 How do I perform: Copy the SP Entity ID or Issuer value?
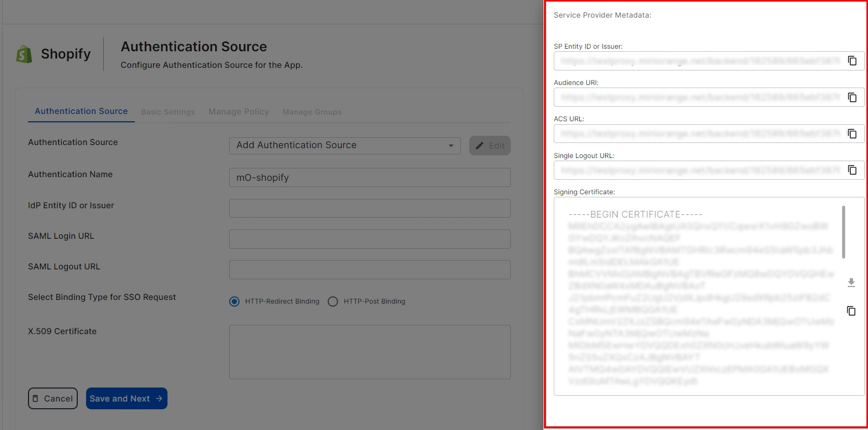click(852, 61)
